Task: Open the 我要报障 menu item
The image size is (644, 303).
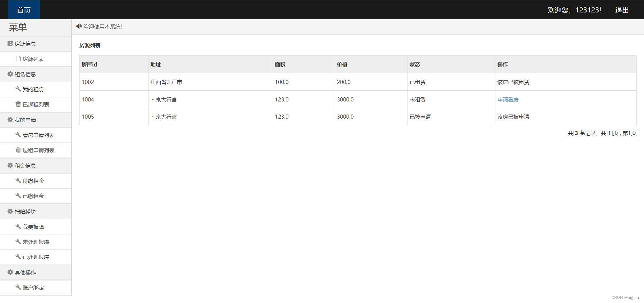Action: pos(36,227)
